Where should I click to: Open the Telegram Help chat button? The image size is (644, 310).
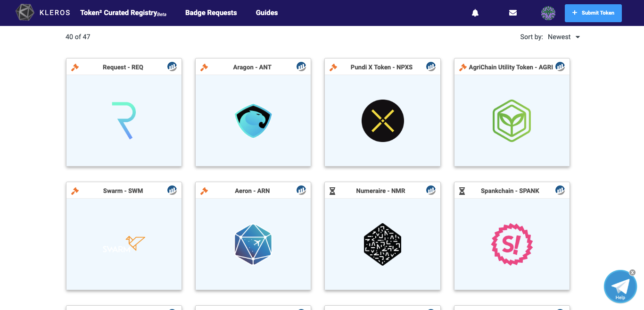pos(620,286)
